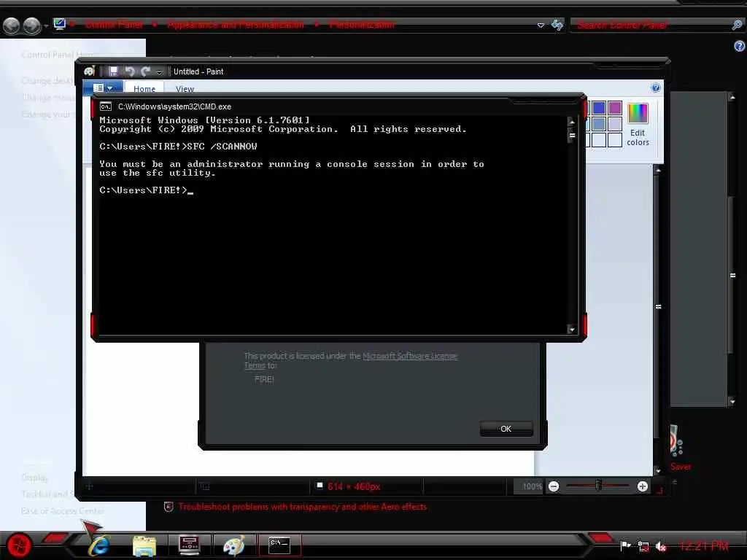This screenshot has width=747, height=560.
Task: Switch to Paint's Home tab
Action: tap(144, 88)
